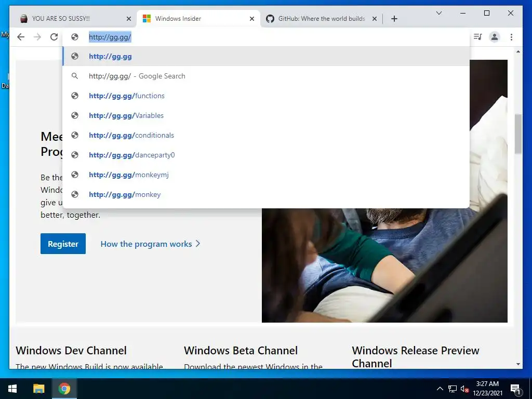The height and width of the screenshot is (399, 532).
Task: Go back with the browser back arrow
Action: [x=21, y=37]
